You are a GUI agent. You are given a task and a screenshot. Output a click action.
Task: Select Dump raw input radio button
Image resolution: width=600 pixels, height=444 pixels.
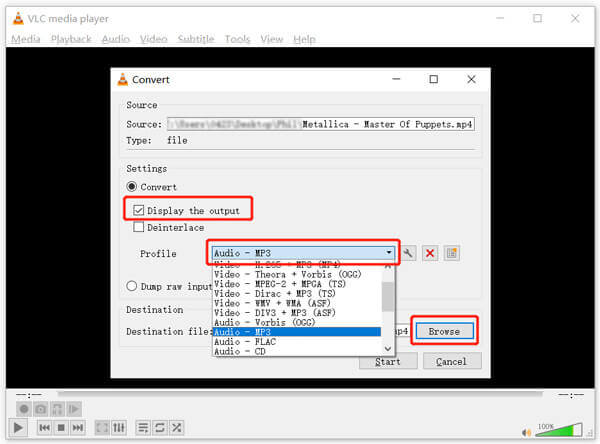click(x=132, y=286)
